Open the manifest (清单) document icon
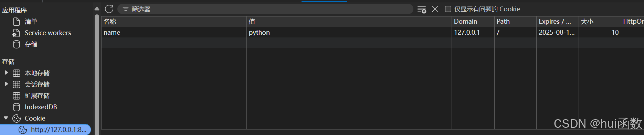 17,22
